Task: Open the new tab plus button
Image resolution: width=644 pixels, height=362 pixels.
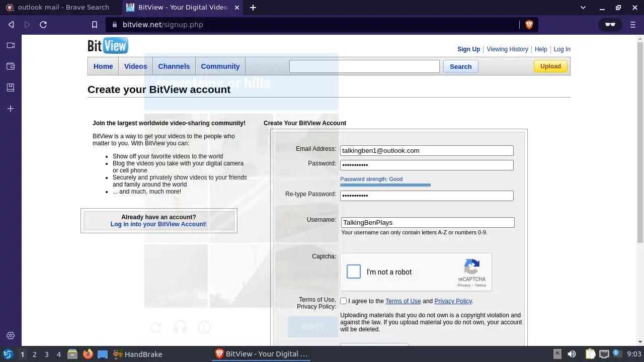Action: point(253,8)
